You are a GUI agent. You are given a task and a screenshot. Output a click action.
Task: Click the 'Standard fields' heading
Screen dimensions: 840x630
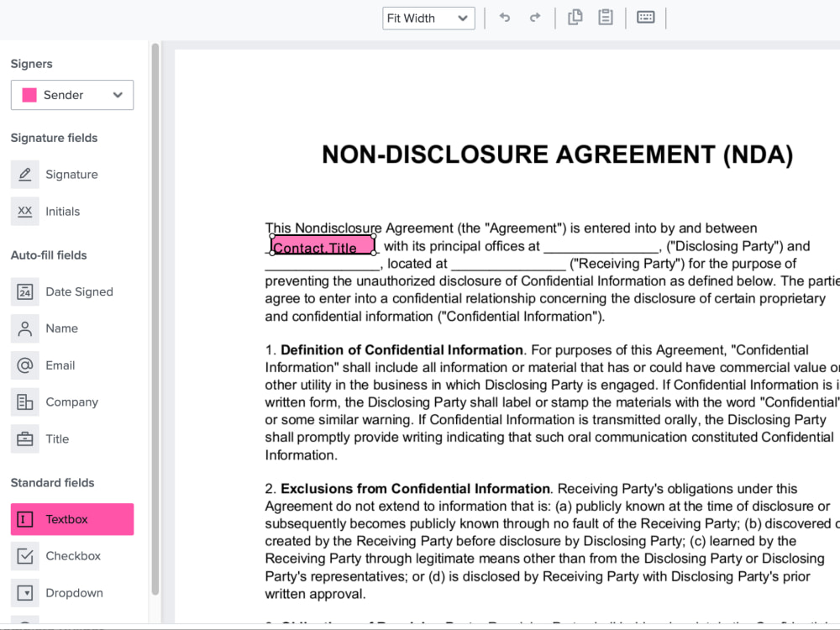[52, 483]
